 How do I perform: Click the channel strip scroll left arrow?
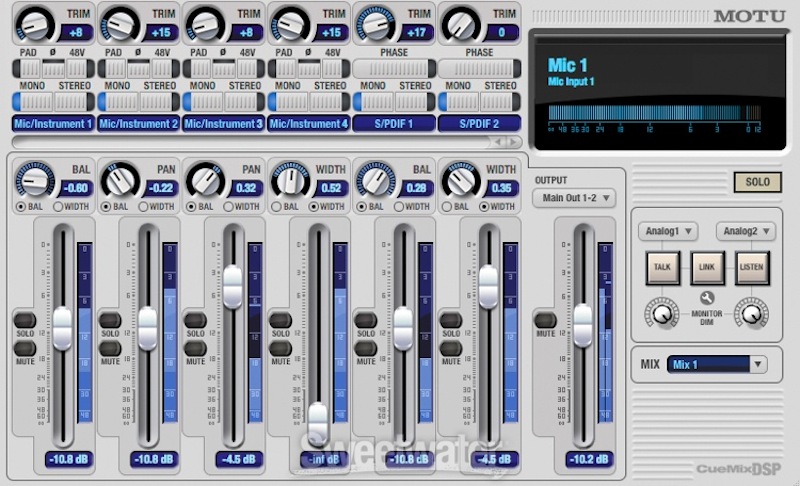(x=498, y=142)
